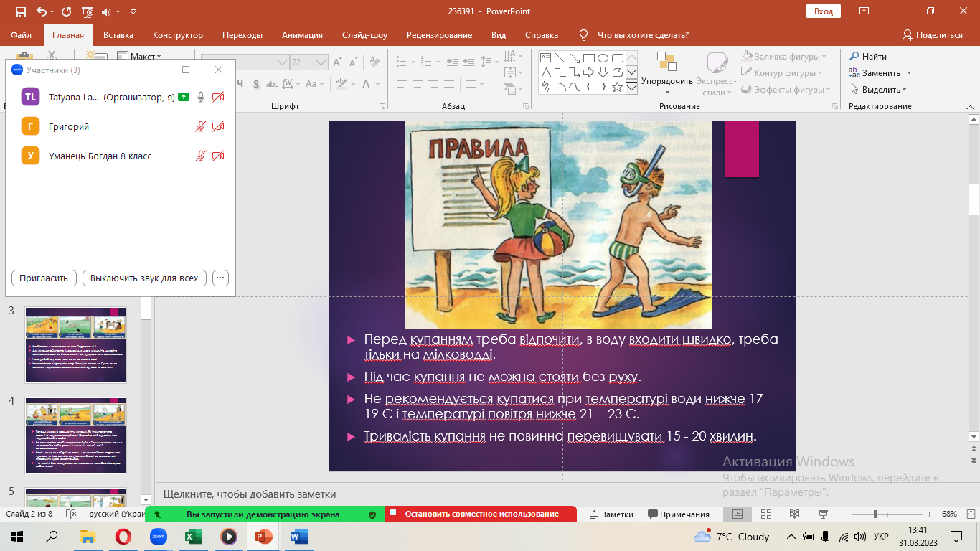Screen dimensions: 980x551
Task: Align paragraph text right
Action: 435,84
